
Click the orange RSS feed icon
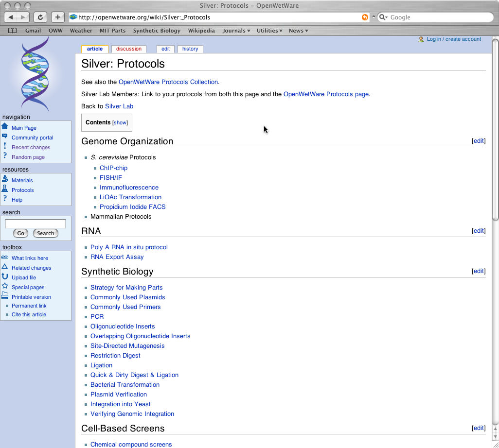coord(365,17)
